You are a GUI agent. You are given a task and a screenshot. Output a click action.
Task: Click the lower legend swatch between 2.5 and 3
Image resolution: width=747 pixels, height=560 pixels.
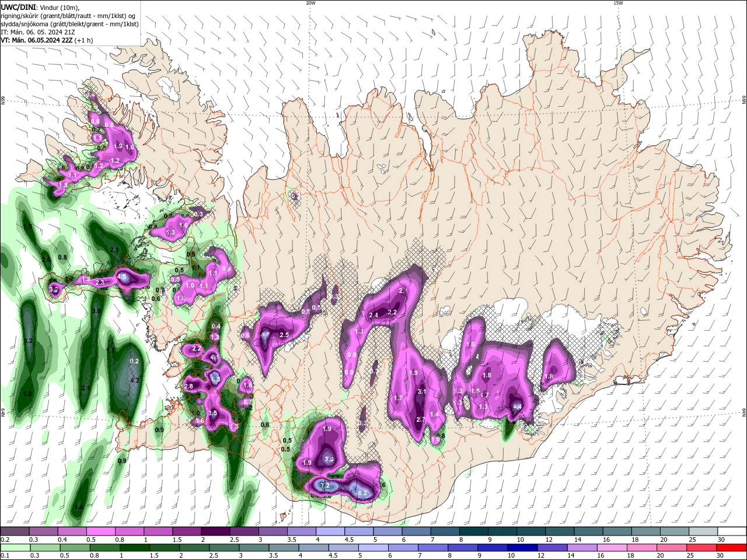pyautogui.click(x=224, y=548)
